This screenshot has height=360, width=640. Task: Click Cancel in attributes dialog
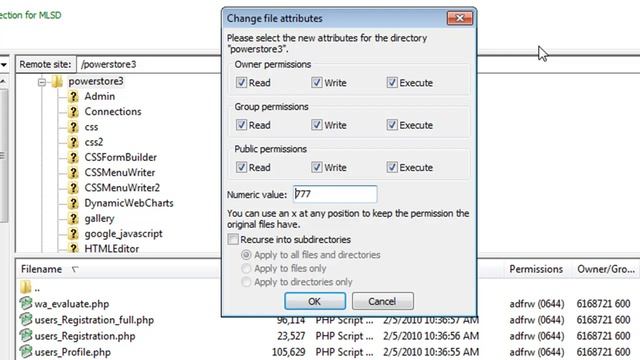coord(382,301)
